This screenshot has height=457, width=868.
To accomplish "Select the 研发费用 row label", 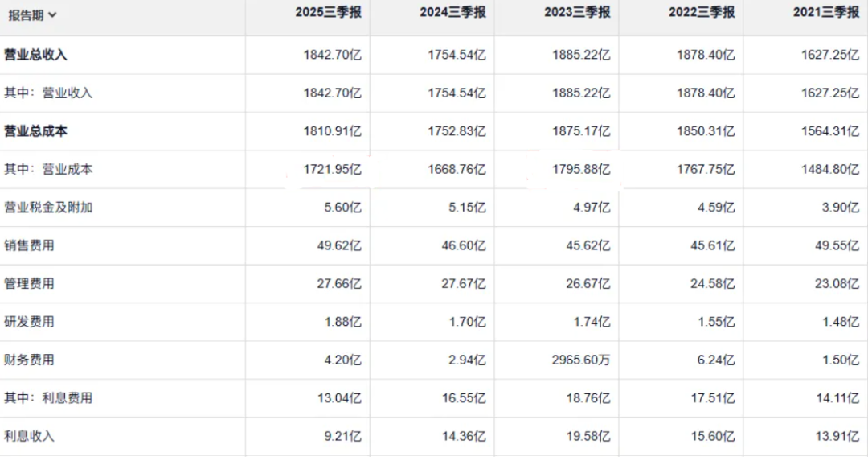I will pyautogui.click(x=29, y=322).
